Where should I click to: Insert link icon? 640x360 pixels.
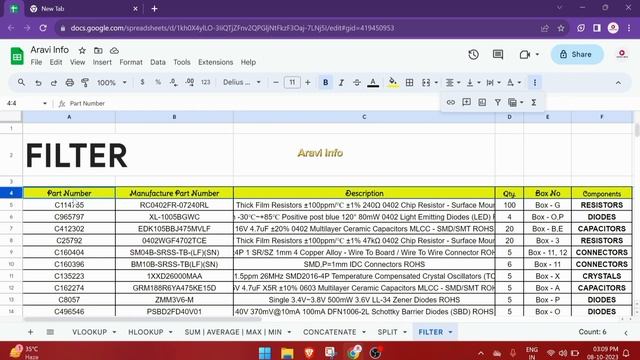coord(451,102)
